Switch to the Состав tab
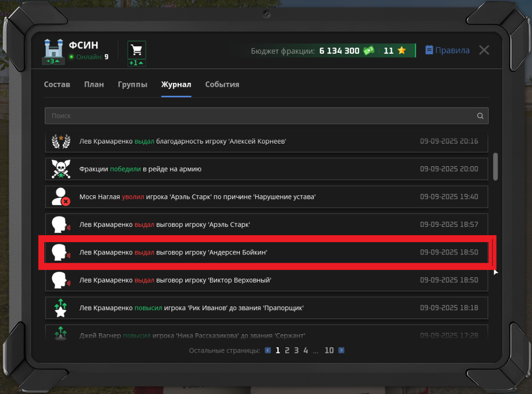 (x=57, y=84)
